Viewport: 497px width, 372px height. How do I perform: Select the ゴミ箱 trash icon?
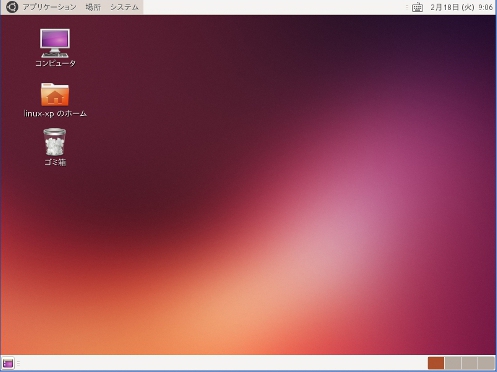coord(55,142)
